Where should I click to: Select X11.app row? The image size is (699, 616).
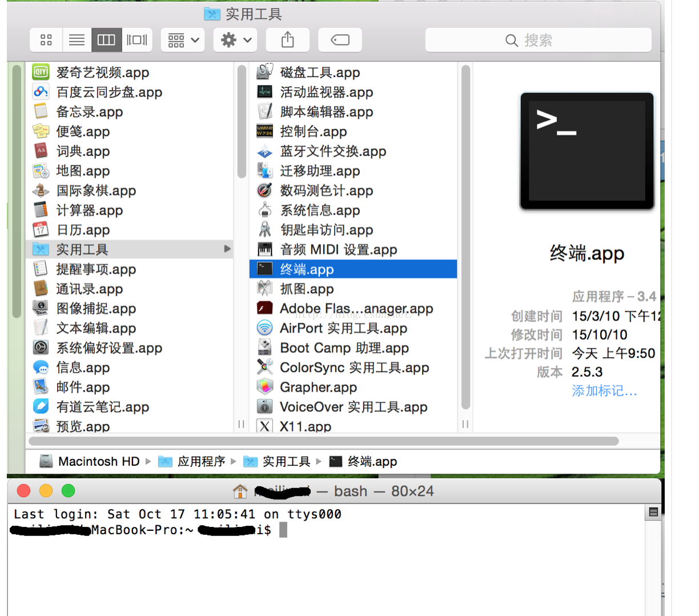pyautogui.click(x=353, y=425)
